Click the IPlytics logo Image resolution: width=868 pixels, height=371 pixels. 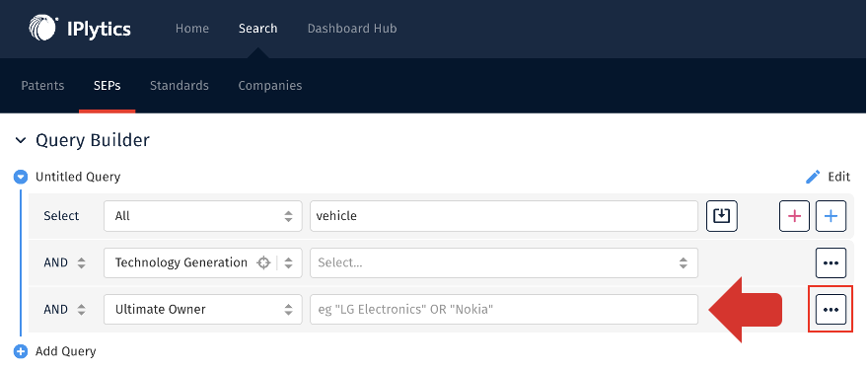(80, 29)
